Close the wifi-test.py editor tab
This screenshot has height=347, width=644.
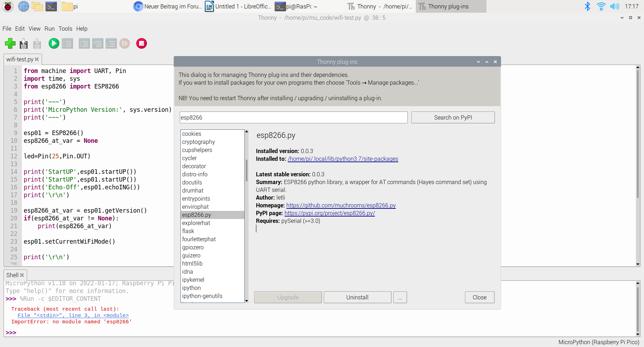[x=37, y=59]
